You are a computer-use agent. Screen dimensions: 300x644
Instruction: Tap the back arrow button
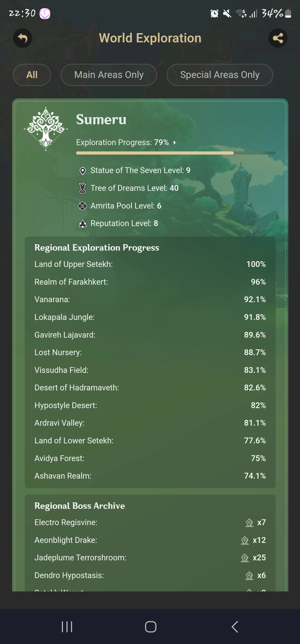pos(22,38)
